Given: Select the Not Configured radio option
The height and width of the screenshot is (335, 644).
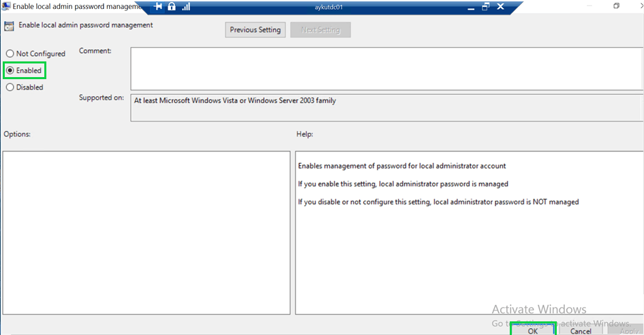Looking at the screenshot, I should (x=10, y=54).
